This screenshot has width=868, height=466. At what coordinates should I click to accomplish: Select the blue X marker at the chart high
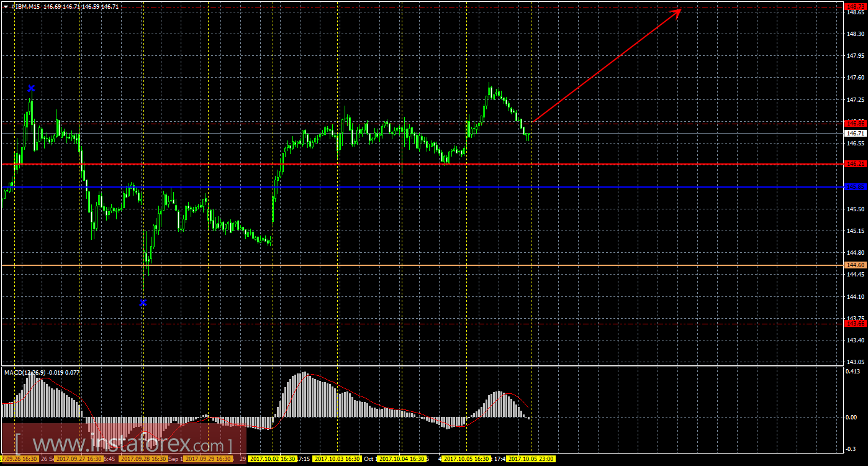coord(31,88)
